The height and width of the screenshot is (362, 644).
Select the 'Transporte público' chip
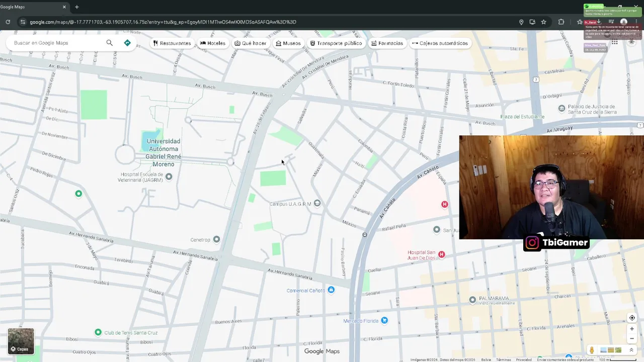click(x=336, y=43)
